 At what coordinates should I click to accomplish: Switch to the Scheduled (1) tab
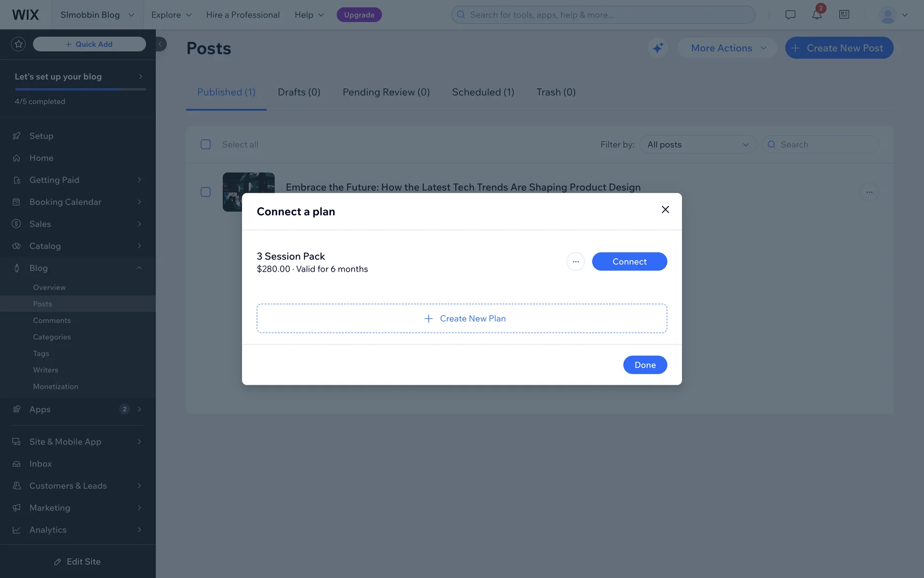pyautogui.click(x=483, y=92)
